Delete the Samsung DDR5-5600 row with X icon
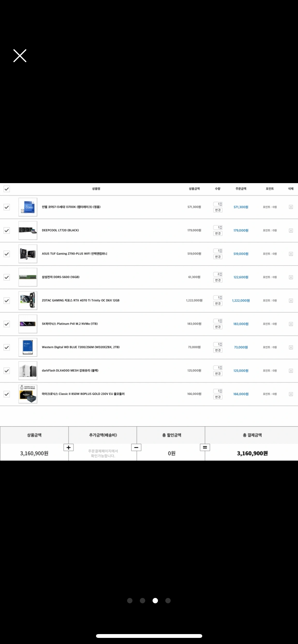Viewport: 298px width, 644px height. (x=291, y=277)
